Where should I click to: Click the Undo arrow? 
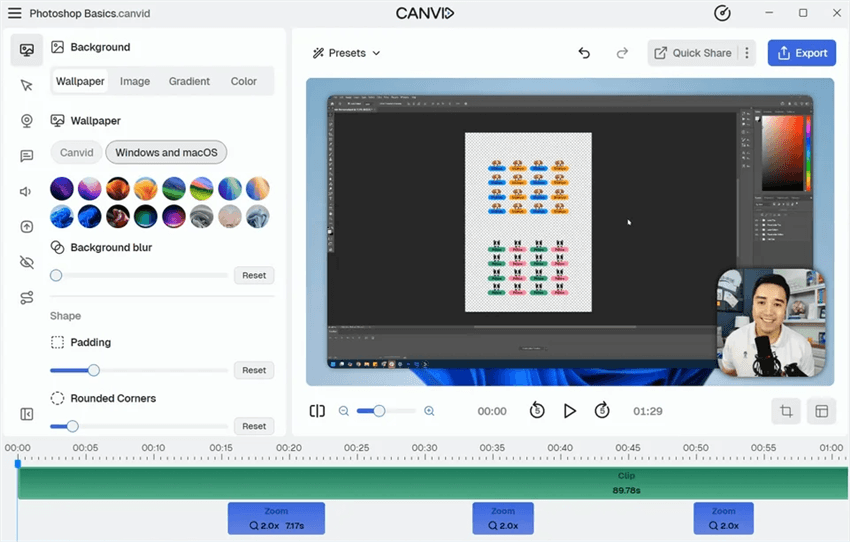[x=584, y=53]
